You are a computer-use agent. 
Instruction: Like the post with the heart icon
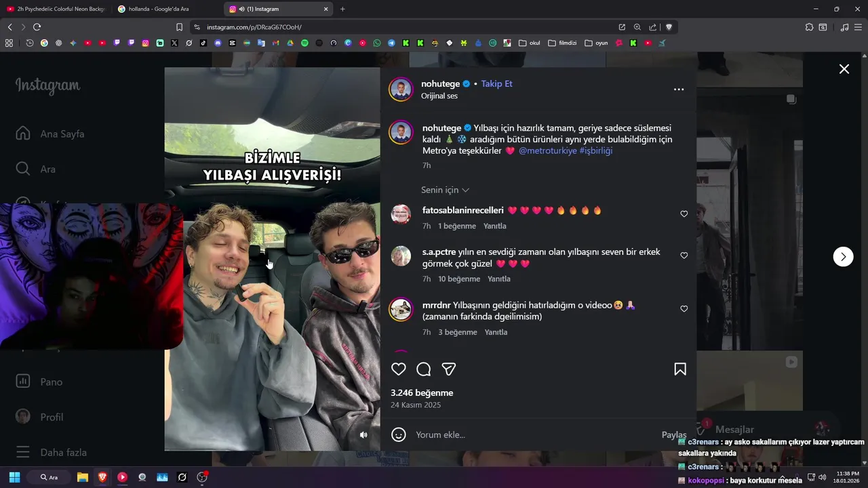click(399, 369)
